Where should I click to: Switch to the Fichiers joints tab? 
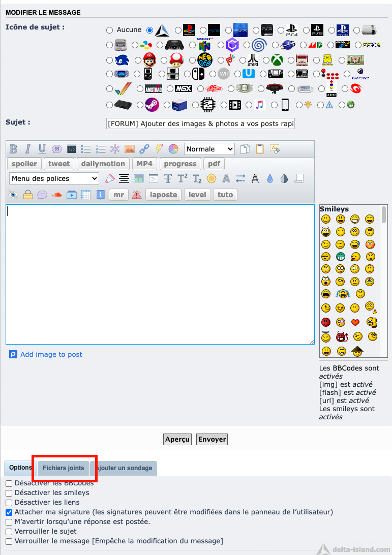pyautogui.click(x=64, y=468)
